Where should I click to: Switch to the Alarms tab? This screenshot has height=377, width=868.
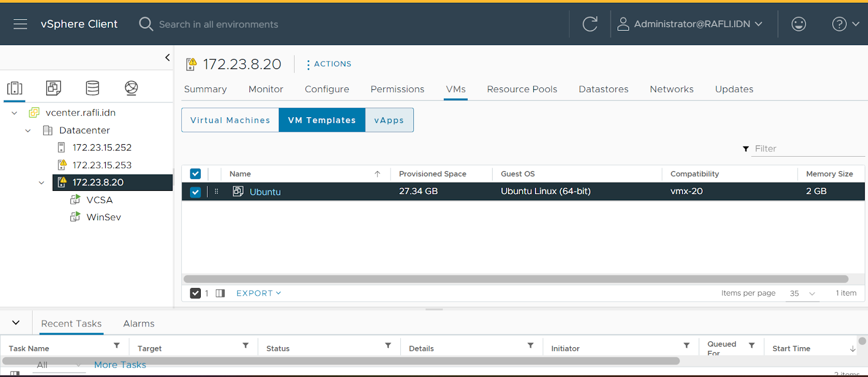139,323
